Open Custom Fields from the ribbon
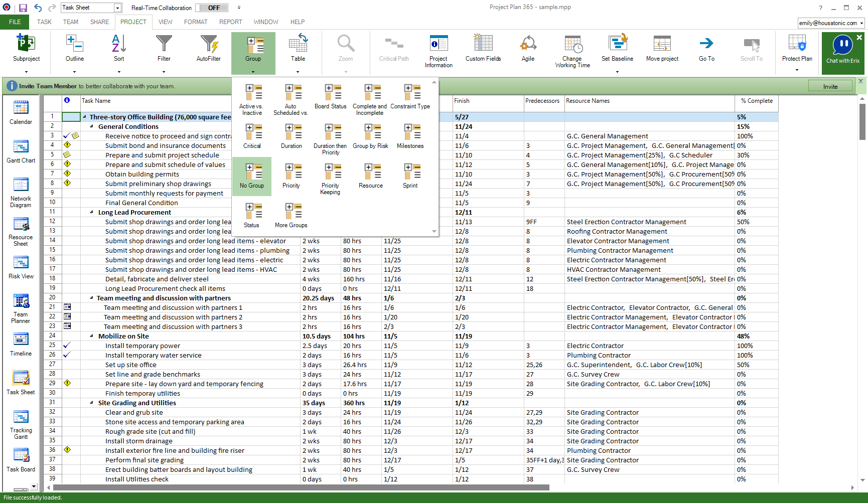This screenshot has height=503, width=868. pos(483,49)
